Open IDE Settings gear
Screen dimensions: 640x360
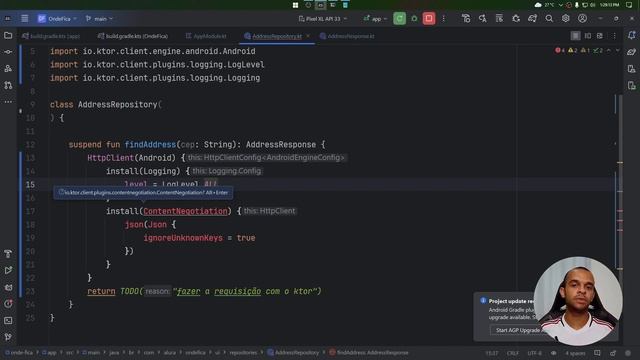pos(565,18)
